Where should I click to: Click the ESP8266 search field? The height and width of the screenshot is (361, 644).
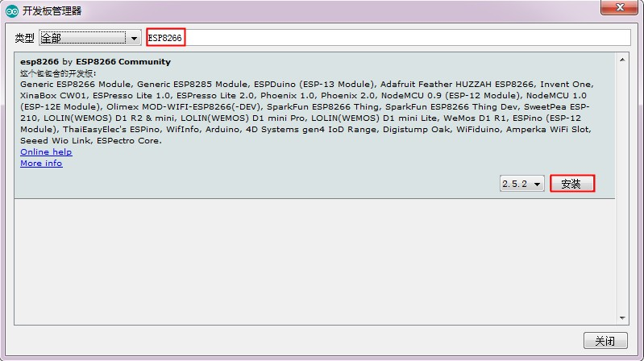(x=388, y=38)
